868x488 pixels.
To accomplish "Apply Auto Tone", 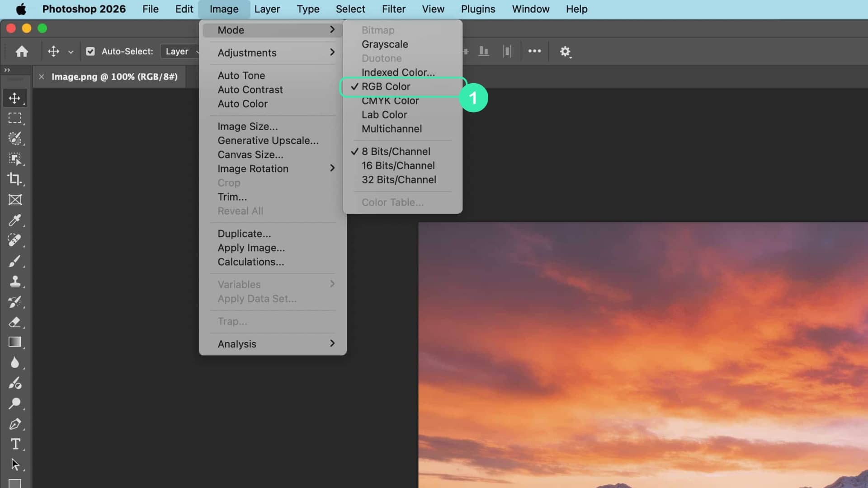I will (x=273, y=75).
